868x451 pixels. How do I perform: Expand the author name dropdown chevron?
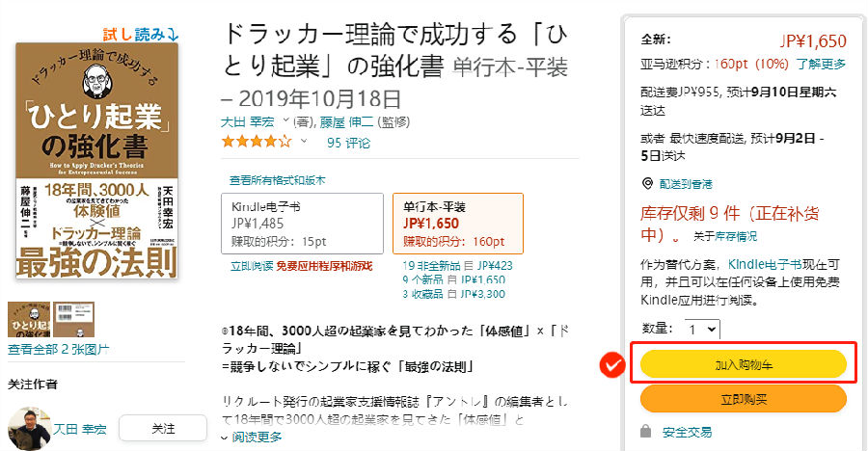285,121
